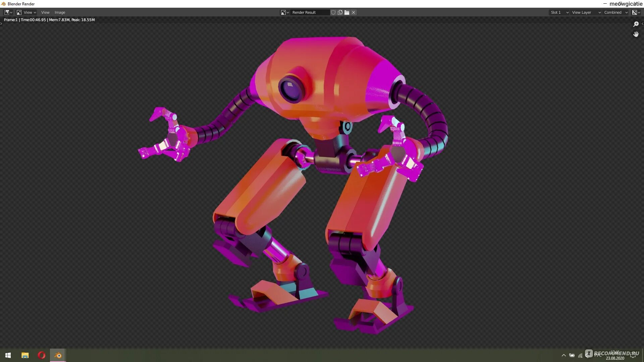
Task: Expand the right sidebar arrow
Action: 642,23
